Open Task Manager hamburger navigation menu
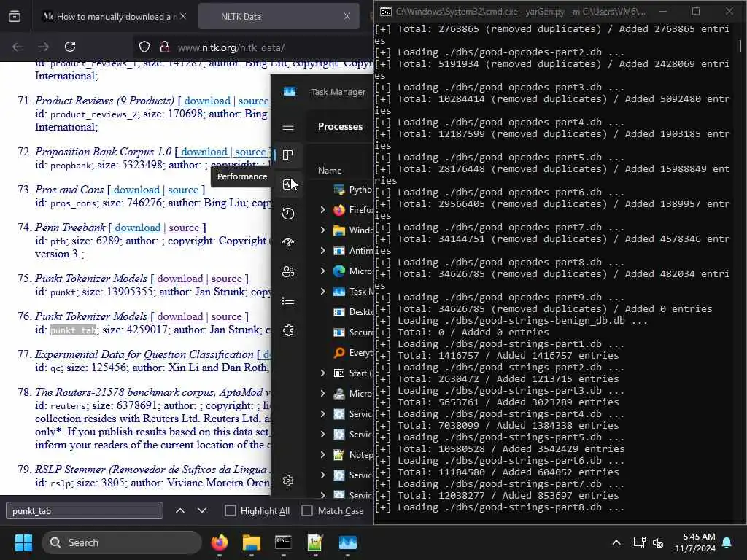Image resolution: width=747 pixels, height=560 pixels. (287, 126)
